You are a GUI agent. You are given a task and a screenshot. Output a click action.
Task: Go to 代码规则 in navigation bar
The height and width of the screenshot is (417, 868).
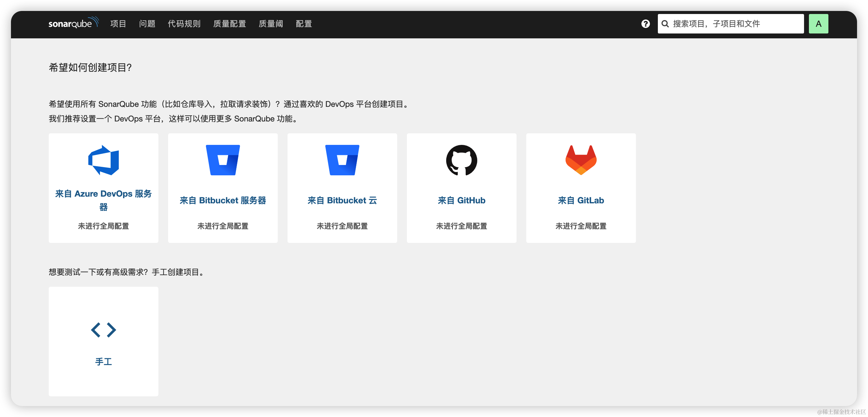184,24
